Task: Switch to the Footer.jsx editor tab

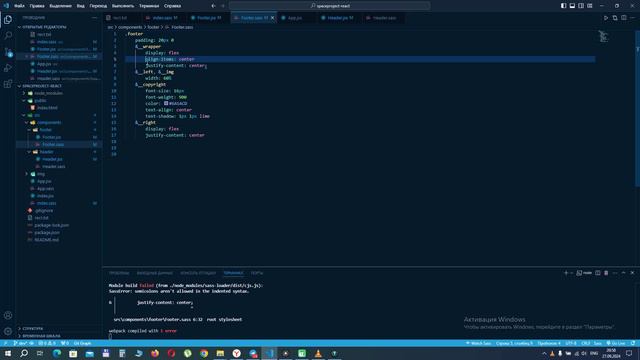Action: (207, 18)
